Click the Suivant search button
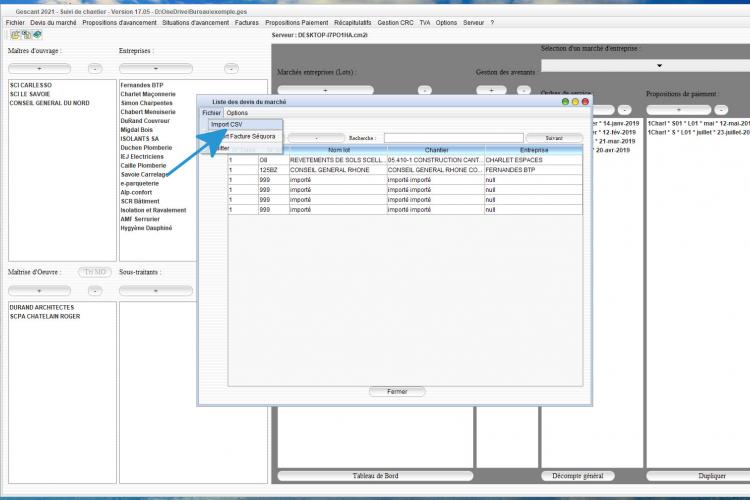This screenshot has height=500, width=750. (554, 138)
